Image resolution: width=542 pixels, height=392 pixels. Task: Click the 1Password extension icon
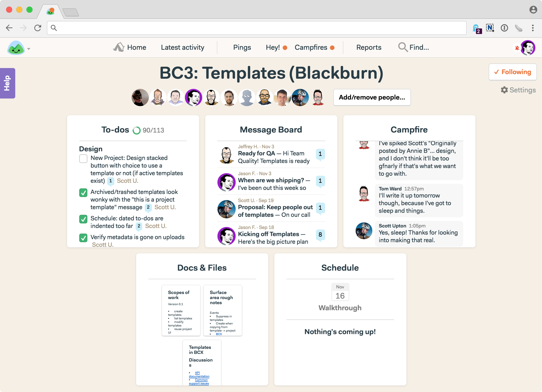[x=504, y=28]
